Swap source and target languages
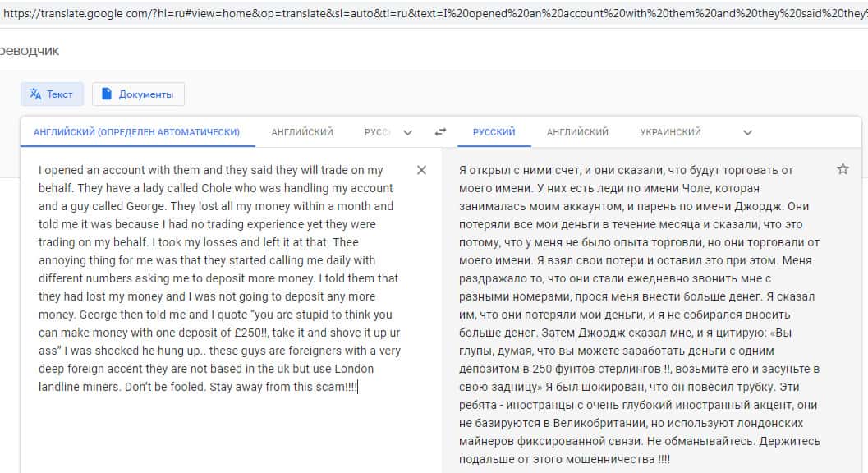868x473 pixels. (x=441, y=132)
